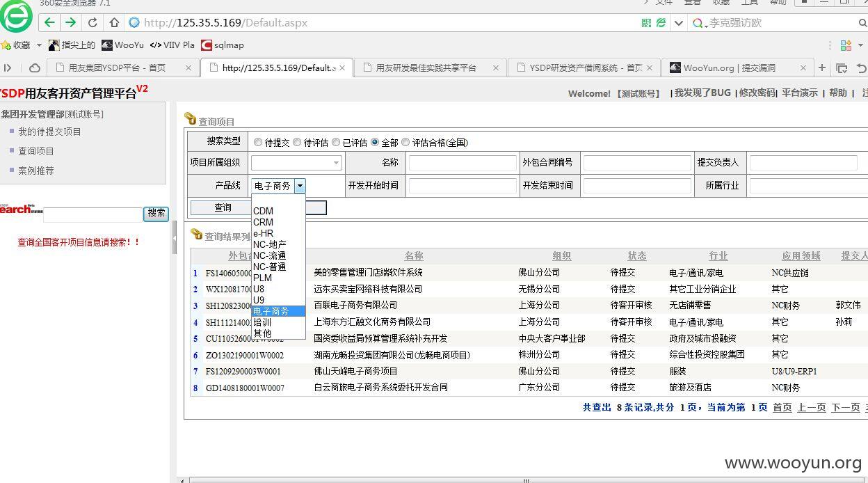Screen dimensions: 868x483
Task: Switch to 用友集团YSDP平台 - 首页 tab
Action: coord(117,68)
